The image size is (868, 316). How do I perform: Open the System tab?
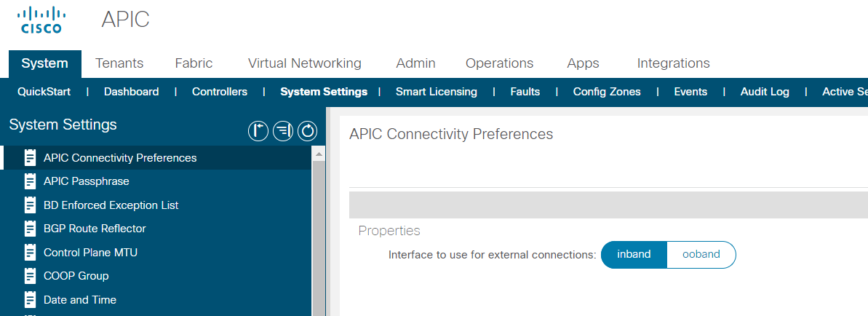click(45, 63)
